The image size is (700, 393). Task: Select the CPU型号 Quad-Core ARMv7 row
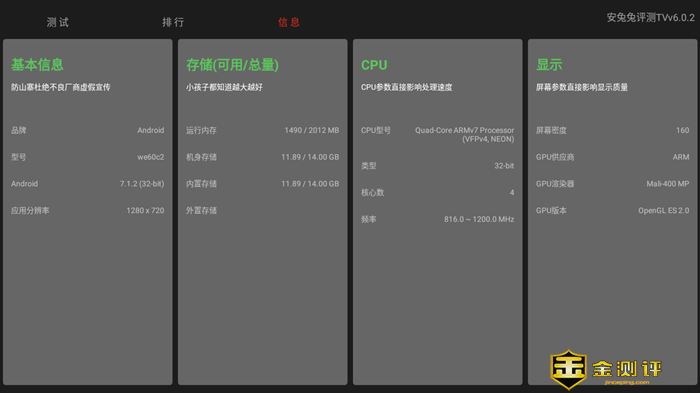(x=438, y=134)
